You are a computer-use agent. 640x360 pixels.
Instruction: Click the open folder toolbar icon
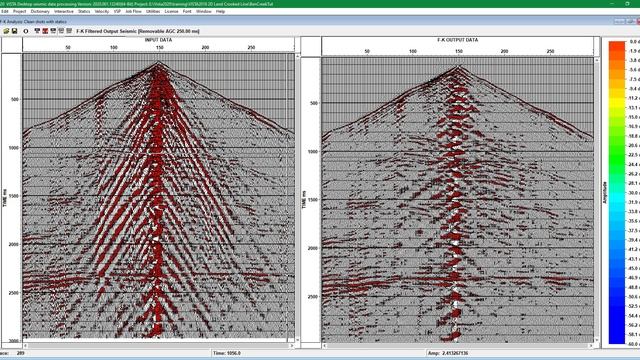[6, 31]
